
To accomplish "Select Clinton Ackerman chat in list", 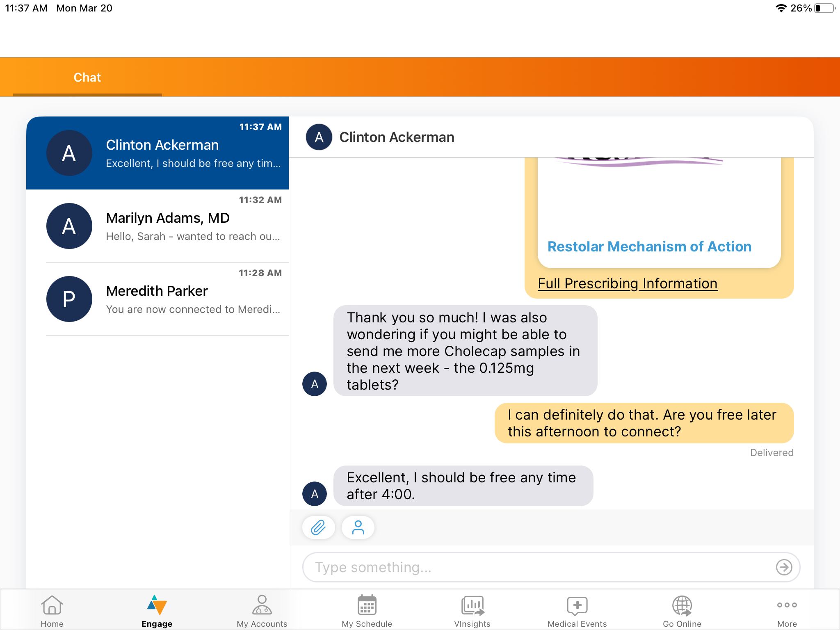I will coord(157,153).
